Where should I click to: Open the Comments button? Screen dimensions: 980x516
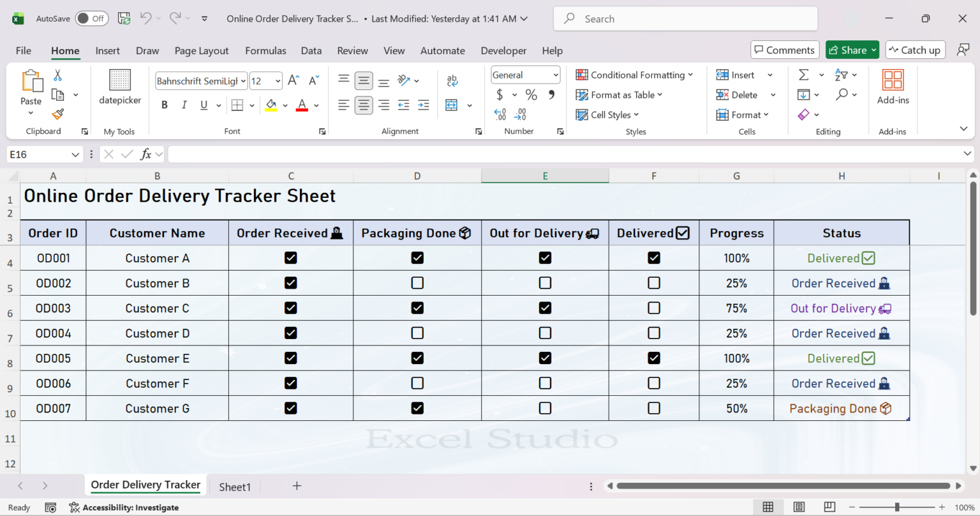[785, 50]
